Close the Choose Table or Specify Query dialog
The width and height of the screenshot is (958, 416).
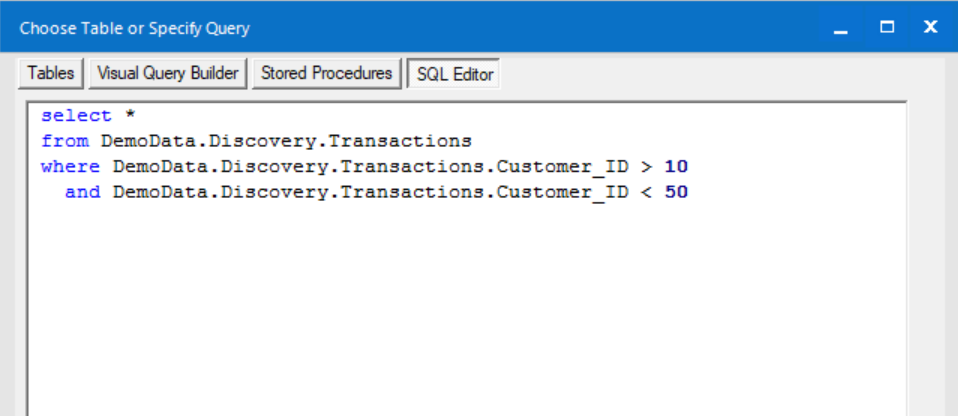pos(931,27)
